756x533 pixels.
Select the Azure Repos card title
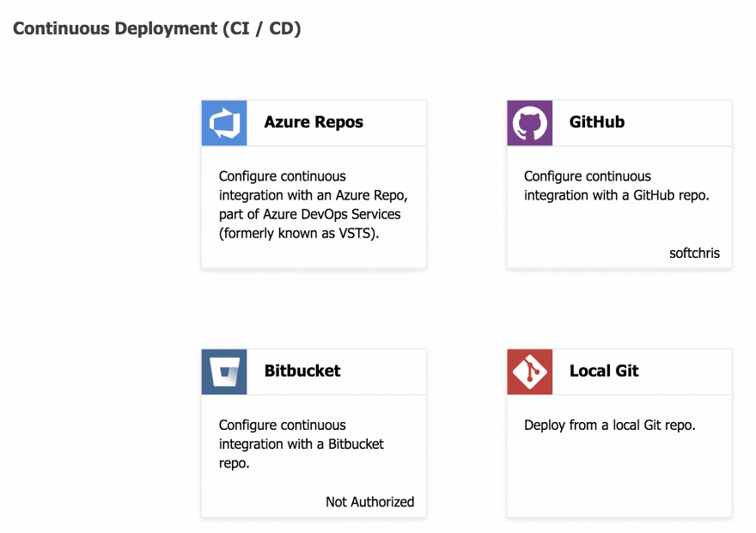(x=314, y=122)
